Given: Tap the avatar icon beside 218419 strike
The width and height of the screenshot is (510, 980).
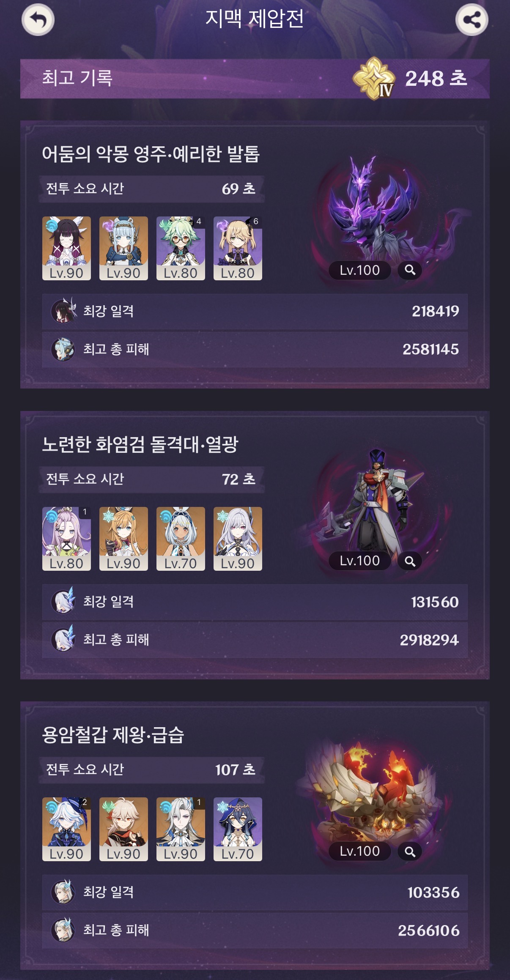Looking at the screenshot, I should [63, 311].
